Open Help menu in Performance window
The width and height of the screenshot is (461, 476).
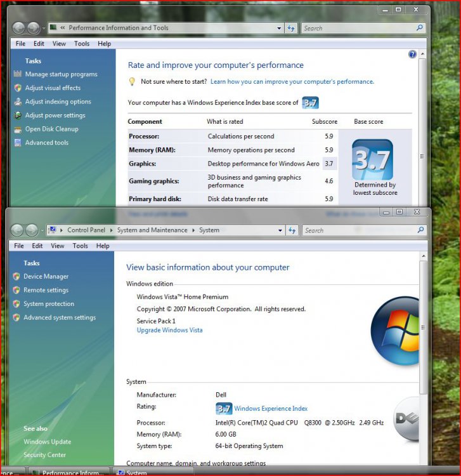point(104,43)
